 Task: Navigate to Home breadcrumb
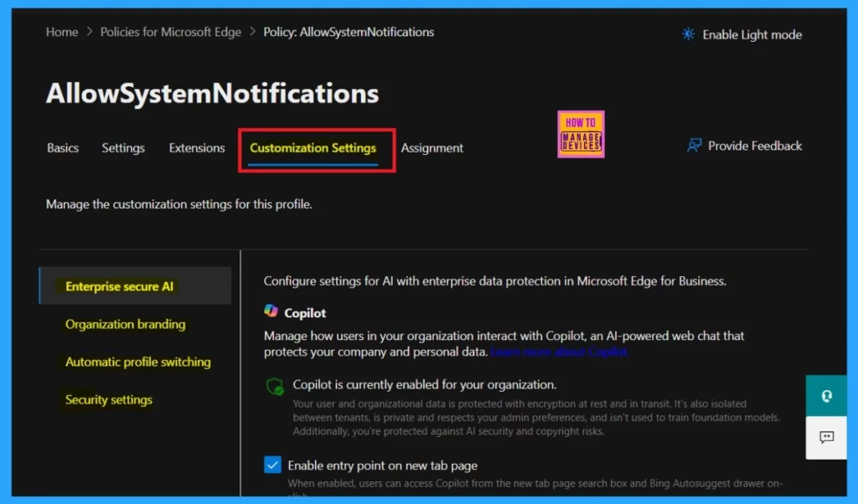tap(62, 32)
